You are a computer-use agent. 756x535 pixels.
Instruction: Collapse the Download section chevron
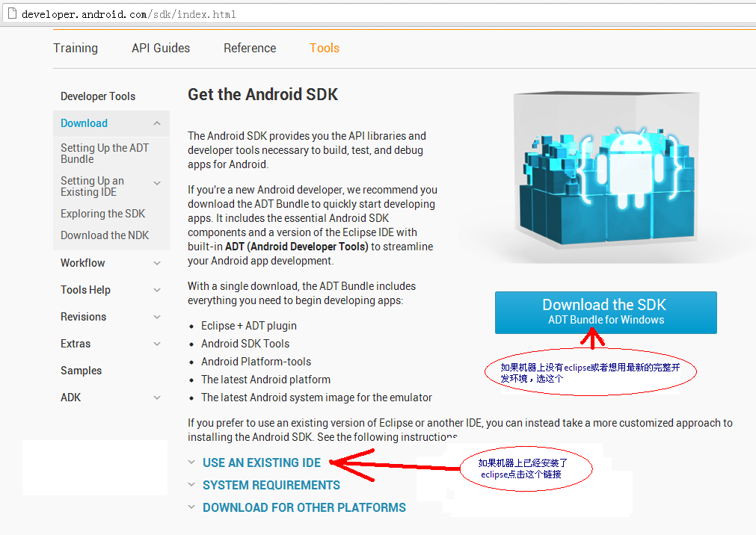click(x=157, y=123)
